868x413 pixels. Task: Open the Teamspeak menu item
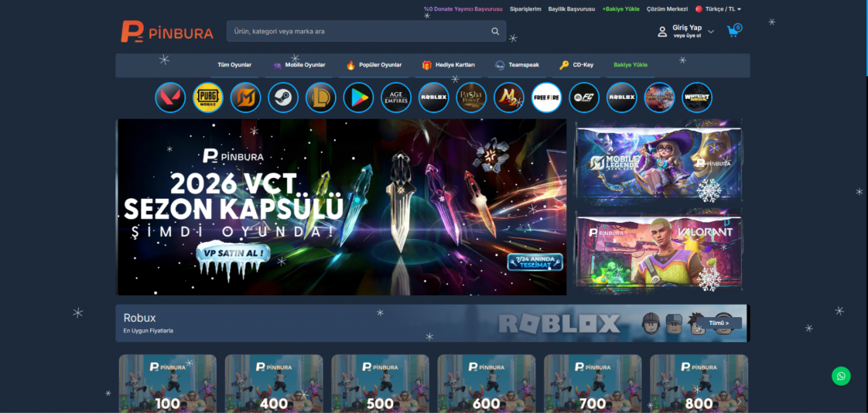tap(517, 65)
